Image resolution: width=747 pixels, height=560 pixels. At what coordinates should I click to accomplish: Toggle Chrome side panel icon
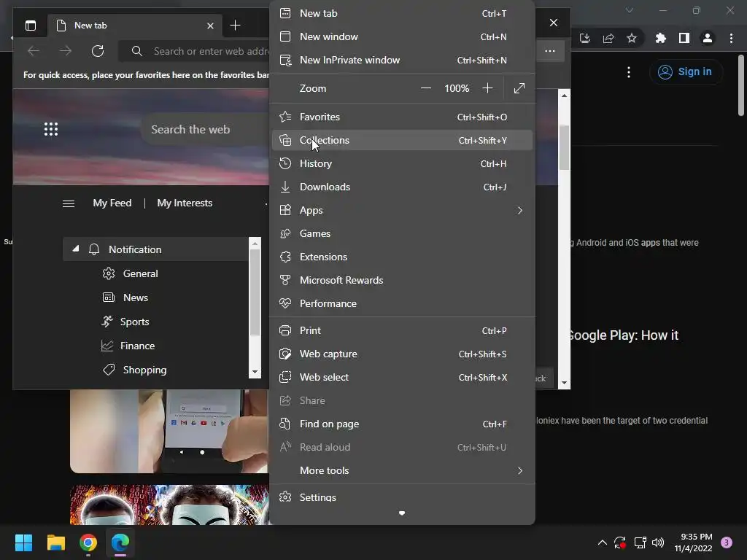click(x=684, y=38)
